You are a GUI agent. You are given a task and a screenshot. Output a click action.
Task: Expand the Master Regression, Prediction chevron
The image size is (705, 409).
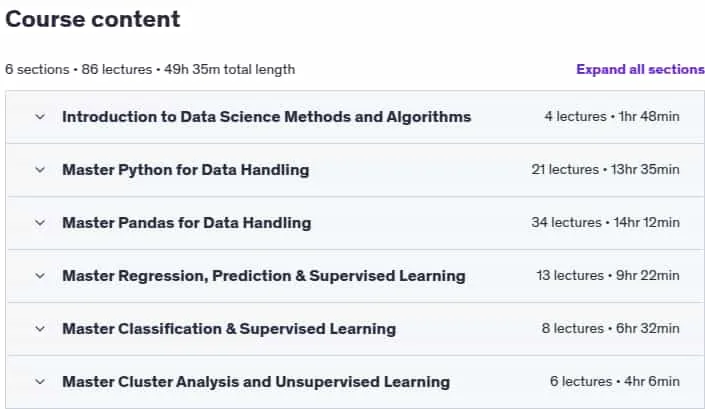pyautogui.click(x=40, y=276)
